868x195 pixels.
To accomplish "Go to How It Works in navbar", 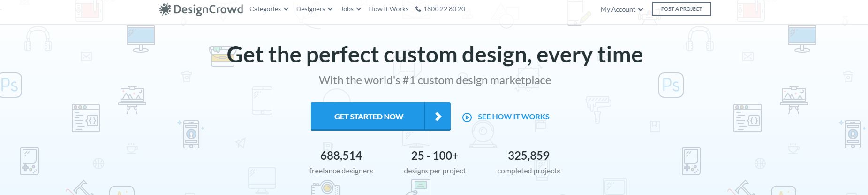I will coord(388,9).
